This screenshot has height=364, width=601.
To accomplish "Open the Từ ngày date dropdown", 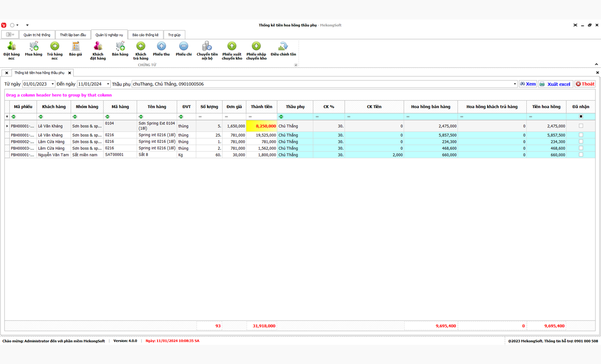I will (52, 84).
